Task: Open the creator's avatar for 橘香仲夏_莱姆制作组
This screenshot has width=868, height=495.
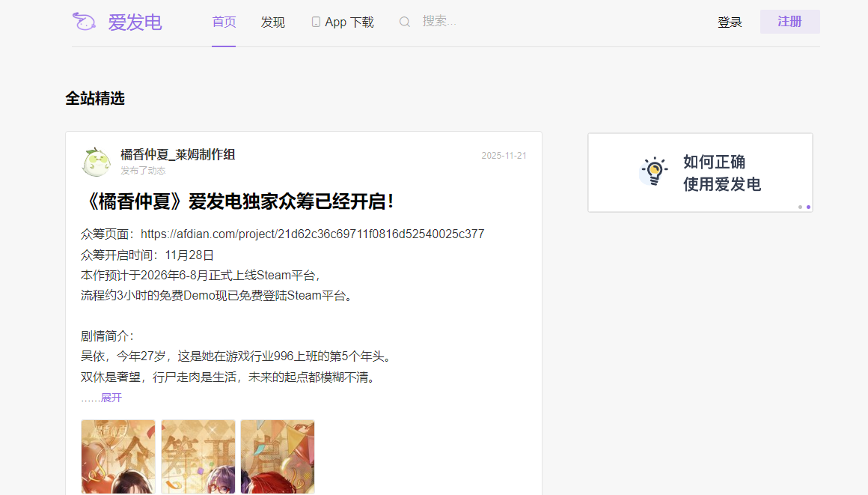Action: (96, 162)
